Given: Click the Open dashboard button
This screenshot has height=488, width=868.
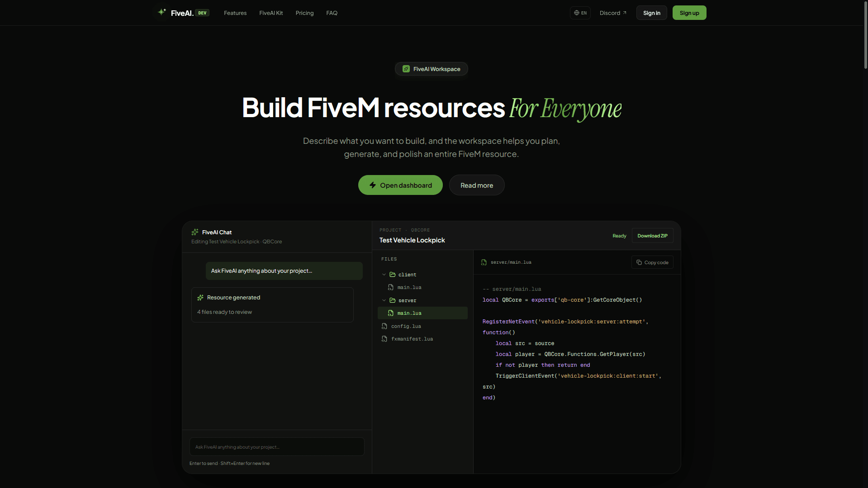Looking at the screenshot, I should pyautogui.click(x=400, y=185).
